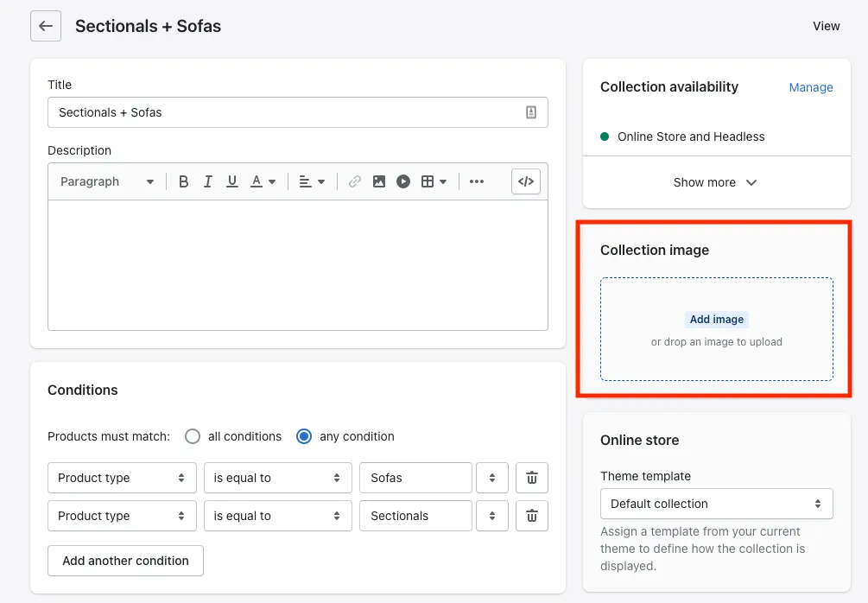Select the 'any condition' radio option

tap(304, 436)
